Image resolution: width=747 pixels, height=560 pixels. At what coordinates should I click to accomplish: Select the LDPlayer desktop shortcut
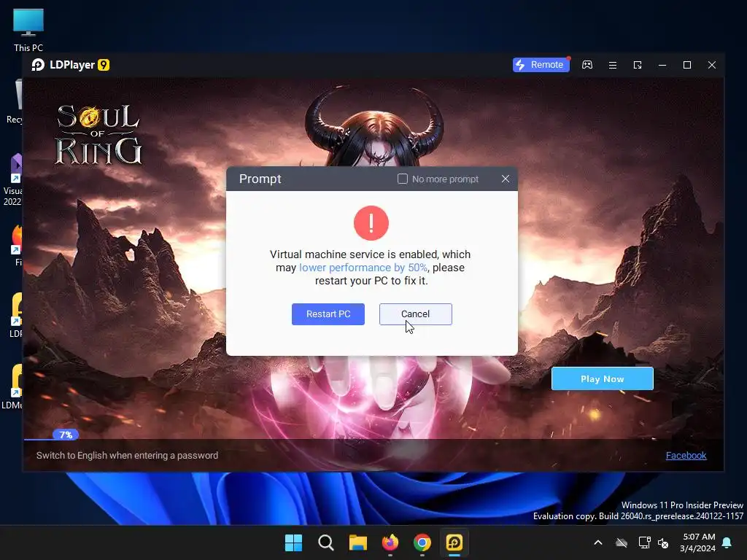16,315
